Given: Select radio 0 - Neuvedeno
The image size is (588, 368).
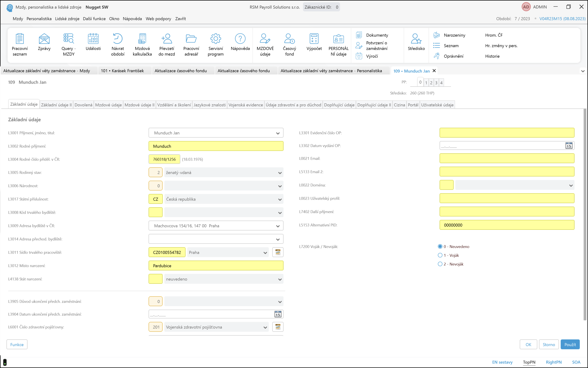Looking at the screenshot, I should coord(440,246).
